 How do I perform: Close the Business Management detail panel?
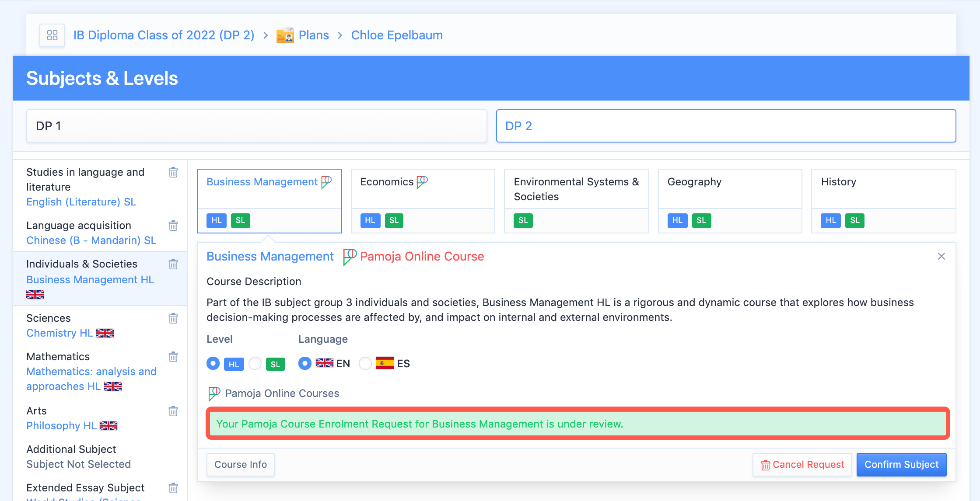point(941,256)
